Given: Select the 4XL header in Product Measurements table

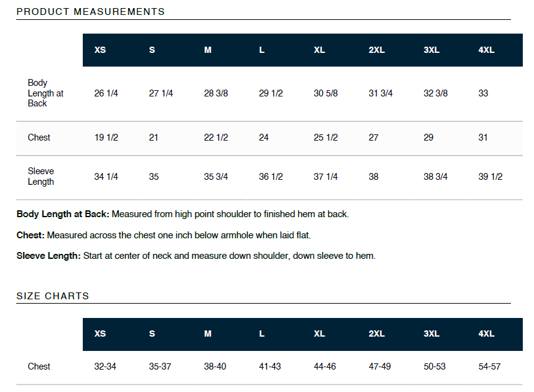Looking at the screenshot, I should click(x=486, y=50).
